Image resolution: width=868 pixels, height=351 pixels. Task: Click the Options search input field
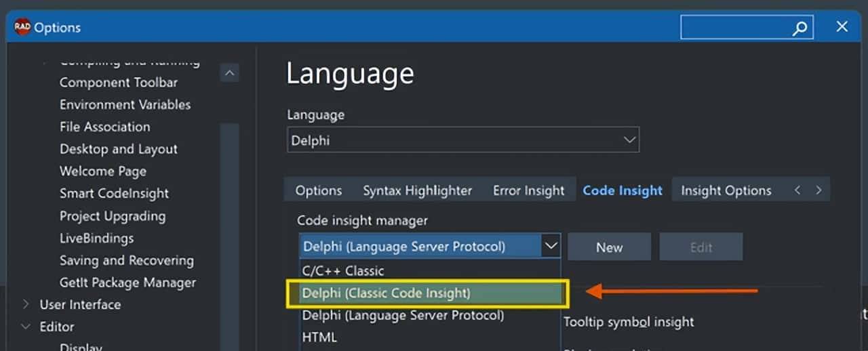click(x=736, y=28)
